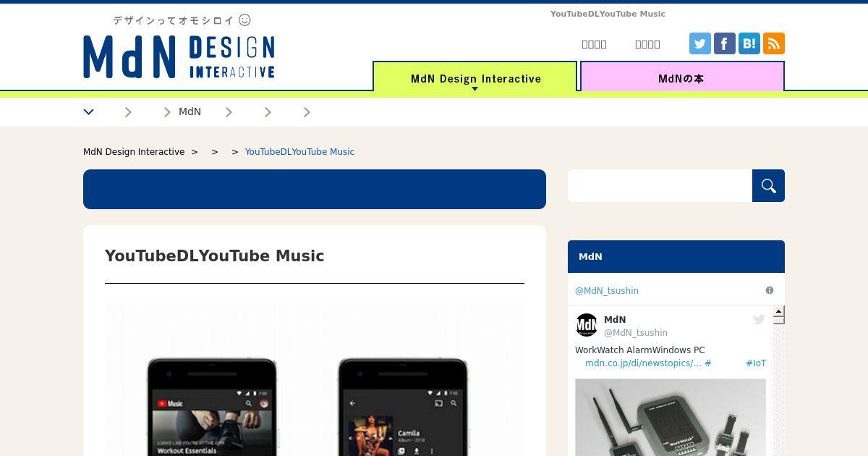Click the MdN round avatar in tweet
Viewport: 868px width, 456px height.
(587, 325)
